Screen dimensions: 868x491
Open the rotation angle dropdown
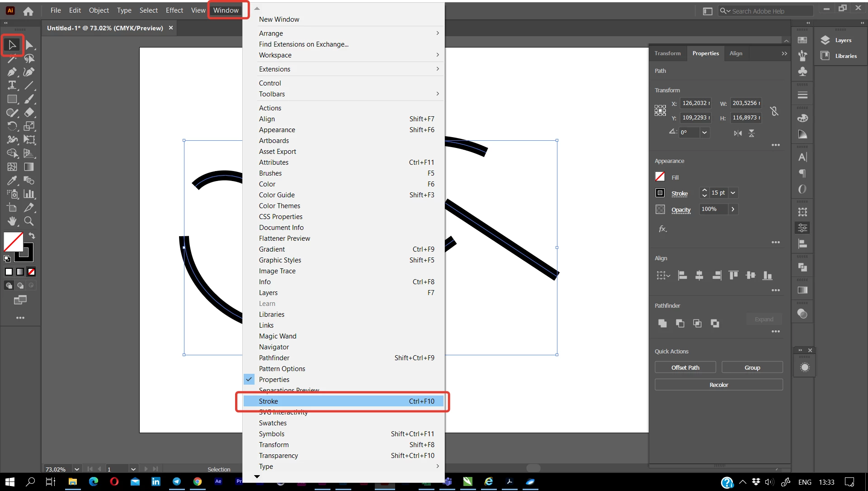pos(704,133)
